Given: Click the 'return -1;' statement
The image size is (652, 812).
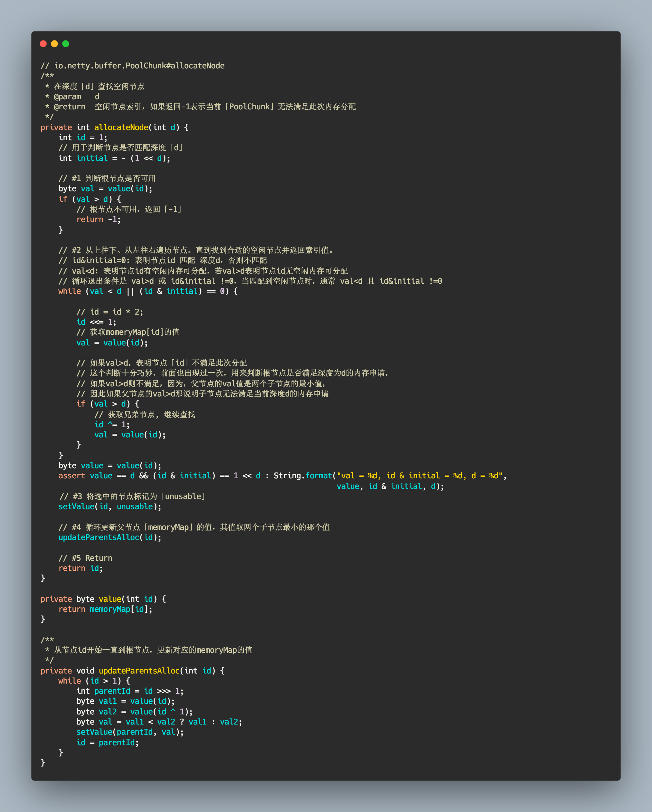Looking at the screenshot, I should (98, 220).
